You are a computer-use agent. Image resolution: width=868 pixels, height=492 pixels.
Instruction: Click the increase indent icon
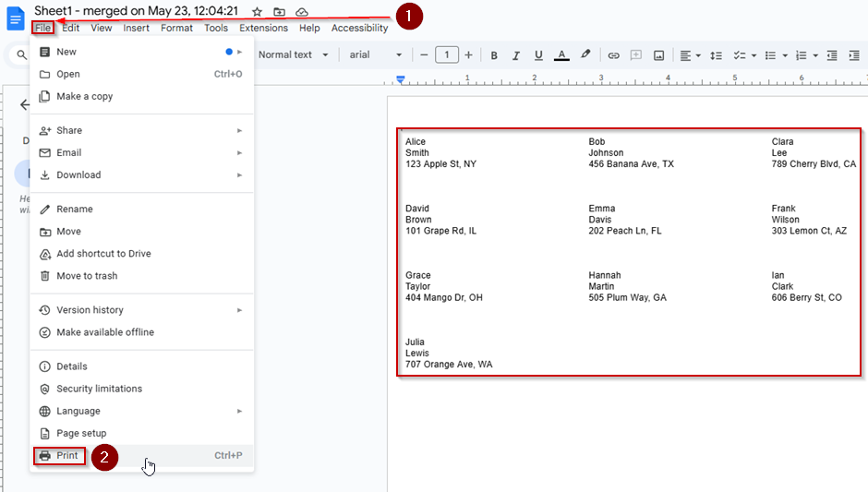coord(854,55)
